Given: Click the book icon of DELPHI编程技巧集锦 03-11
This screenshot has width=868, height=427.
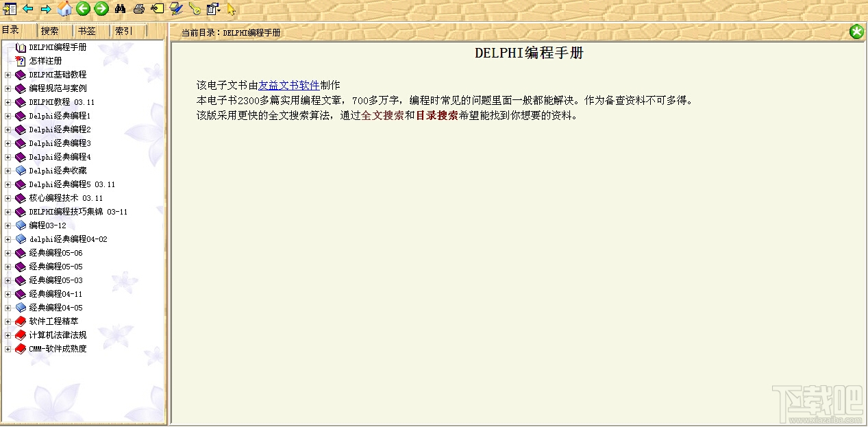Looking at the screenshot, I should pyautogui.click(x=21, y=212).
